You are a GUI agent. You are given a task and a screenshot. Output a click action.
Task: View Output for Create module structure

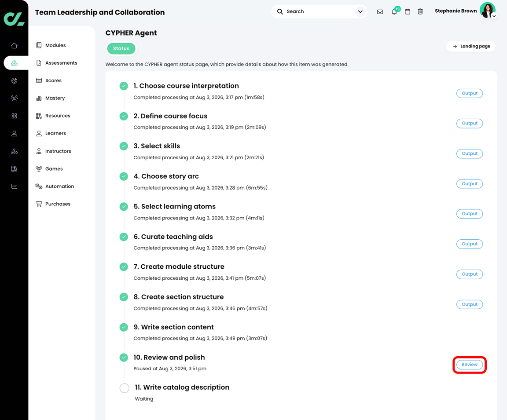coord(470,274)
